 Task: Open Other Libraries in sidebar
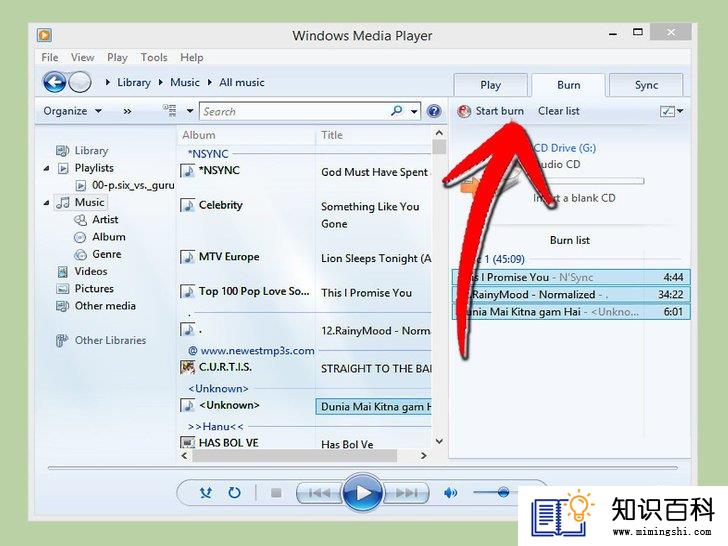110,340
